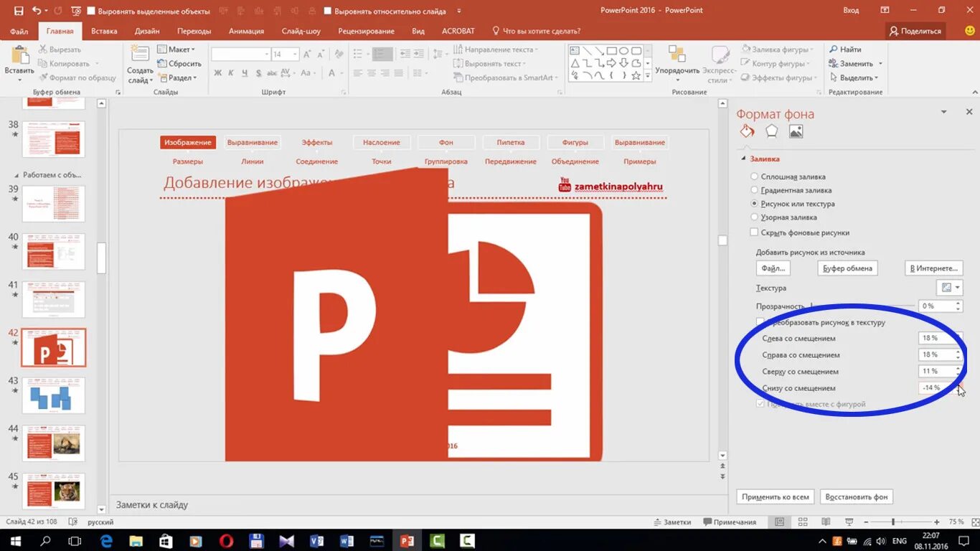The width and height of the screenshot is (980, 551).
Task: Select Рисунок или текстура radio option
Action: click(754, 204)
